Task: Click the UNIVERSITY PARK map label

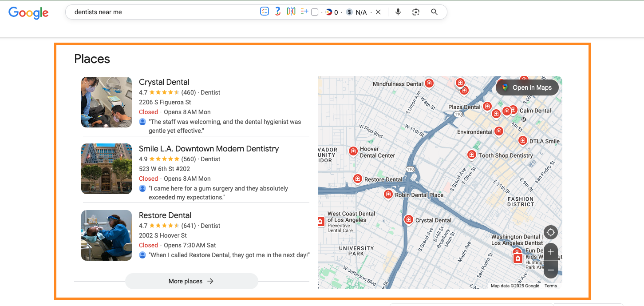Action: click(x=356, y=251)
